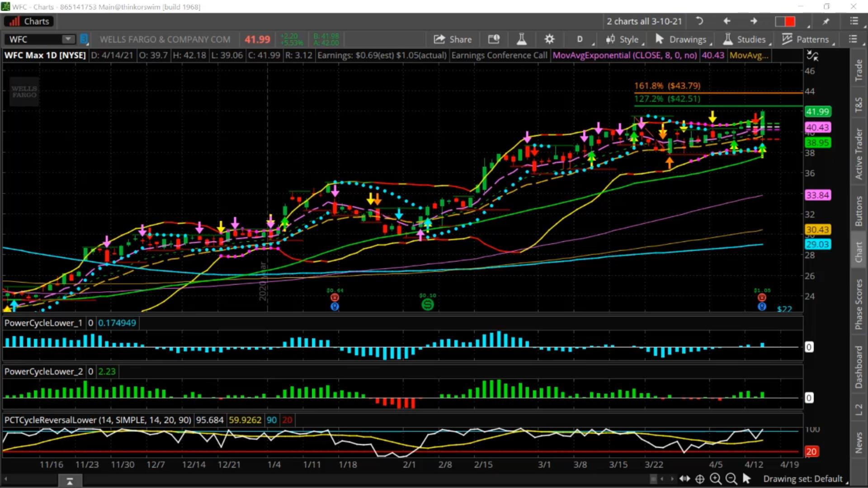Click the pan left-right arrows icon

click(x=684, y=479)
